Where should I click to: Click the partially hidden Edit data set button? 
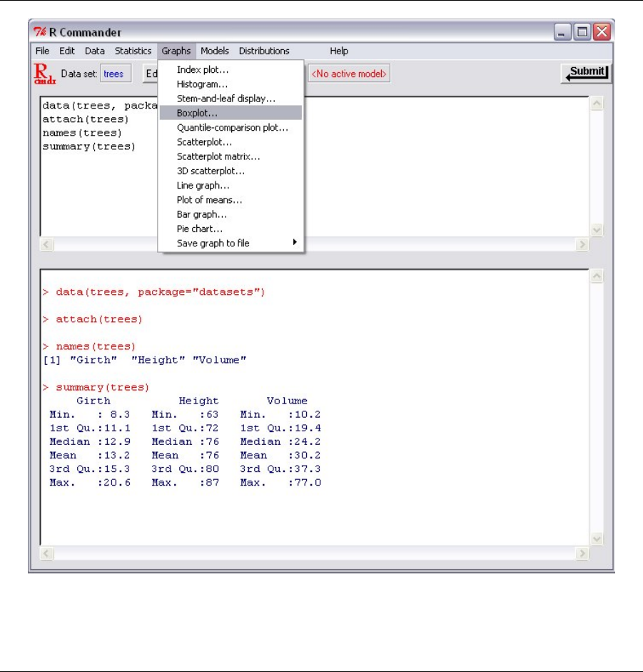(151, 74)
